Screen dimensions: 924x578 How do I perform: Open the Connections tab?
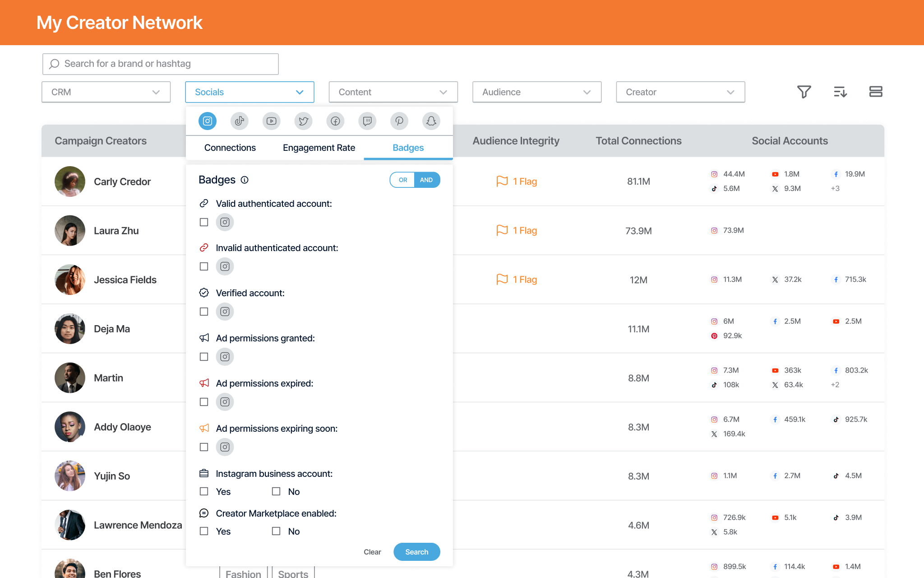coord(230,148)
